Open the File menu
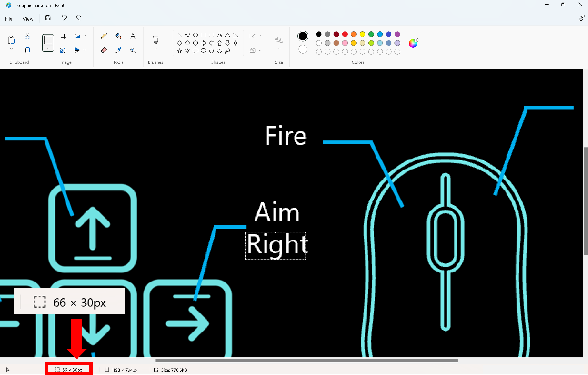 [9, 19]
